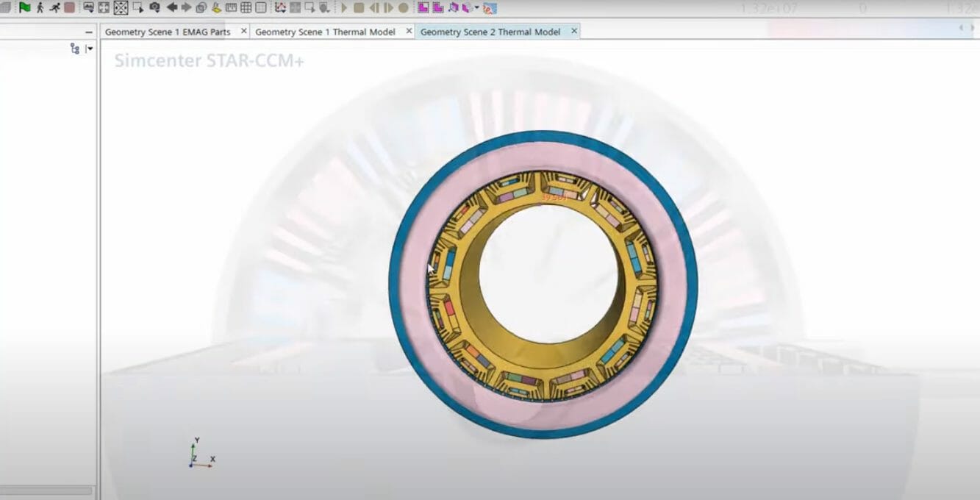Switch to the Geometry Scene 1 EMAG Parts tab
Image resolution: width=980 pixels, height=500 pixels.
point(169,32)
